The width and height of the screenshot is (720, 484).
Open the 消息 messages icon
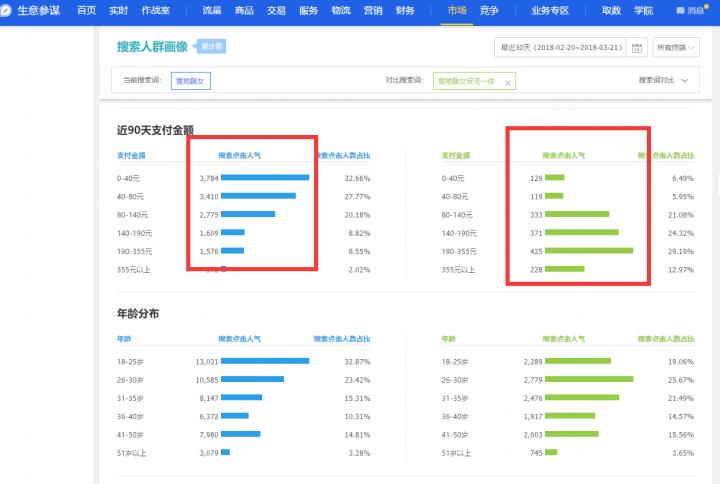tap(680, 10)
